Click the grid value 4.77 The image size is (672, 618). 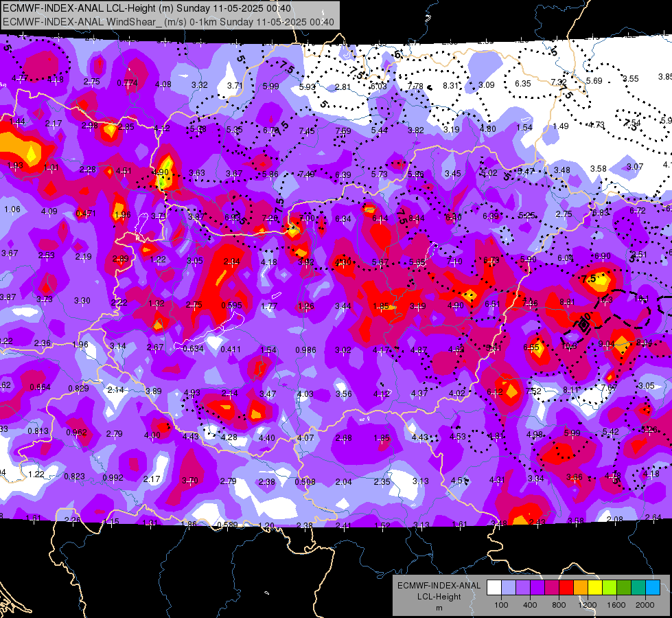20,78
